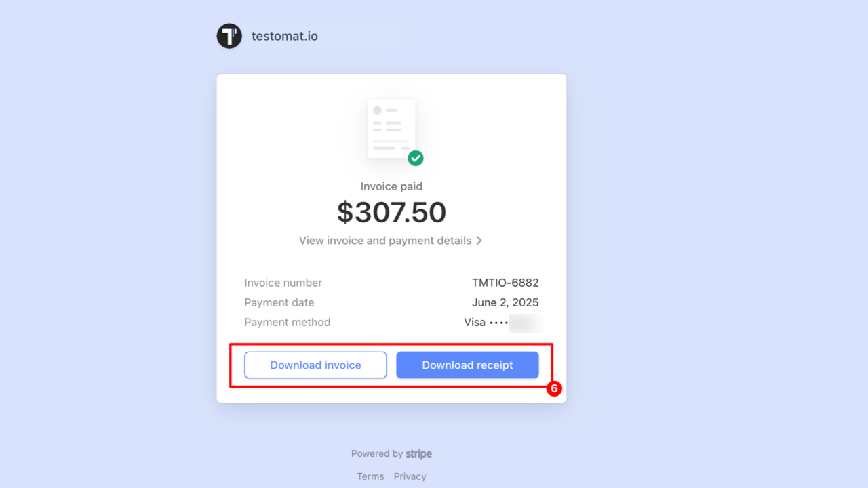Click the Download invoice button
Image resolution: width=868 pixels, height=488 pixels.
[x=315, y=365]
